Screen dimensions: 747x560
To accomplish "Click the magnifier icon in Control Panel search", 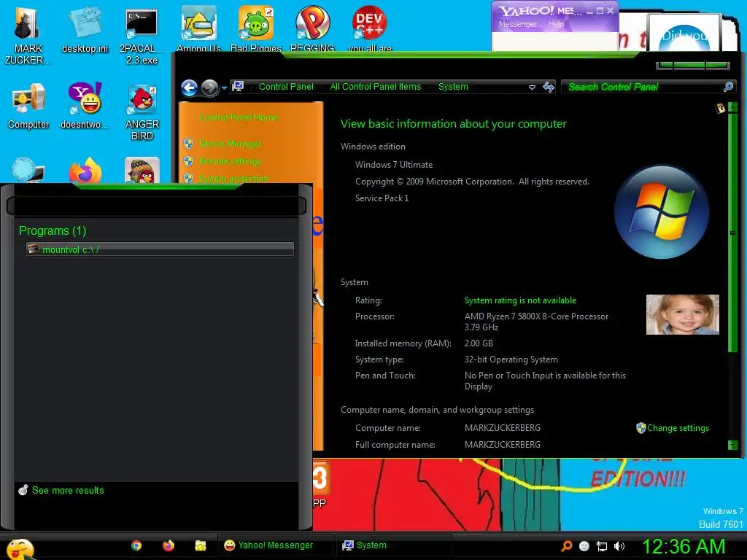I will [728, 87].
